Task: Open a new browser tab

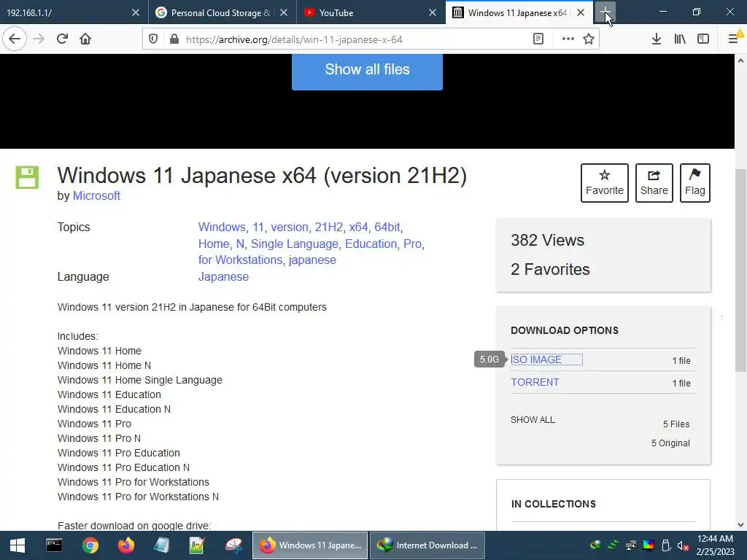Action: [605, 12]
